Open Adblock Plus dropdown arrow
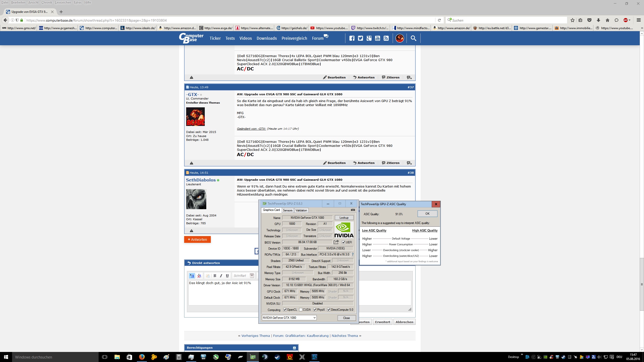This screenshot has width=644, height=362. 630,20
